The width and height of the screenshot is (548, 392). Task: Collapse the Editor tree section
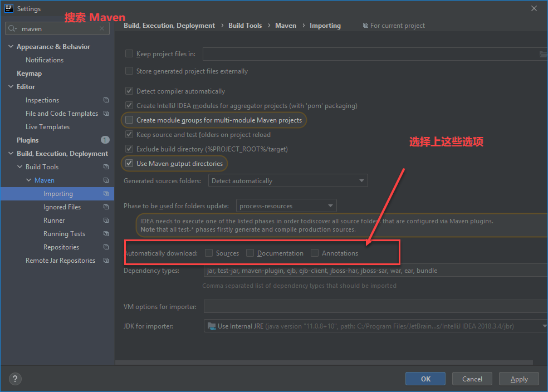(x=11, y=87)
